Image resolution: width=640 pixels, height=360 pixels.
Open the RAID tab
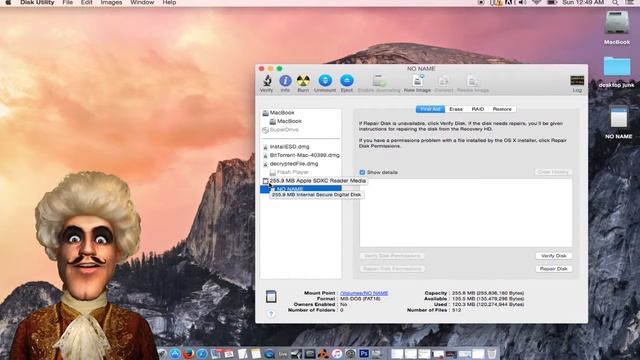pyautogui.click(x=478, y=109)
